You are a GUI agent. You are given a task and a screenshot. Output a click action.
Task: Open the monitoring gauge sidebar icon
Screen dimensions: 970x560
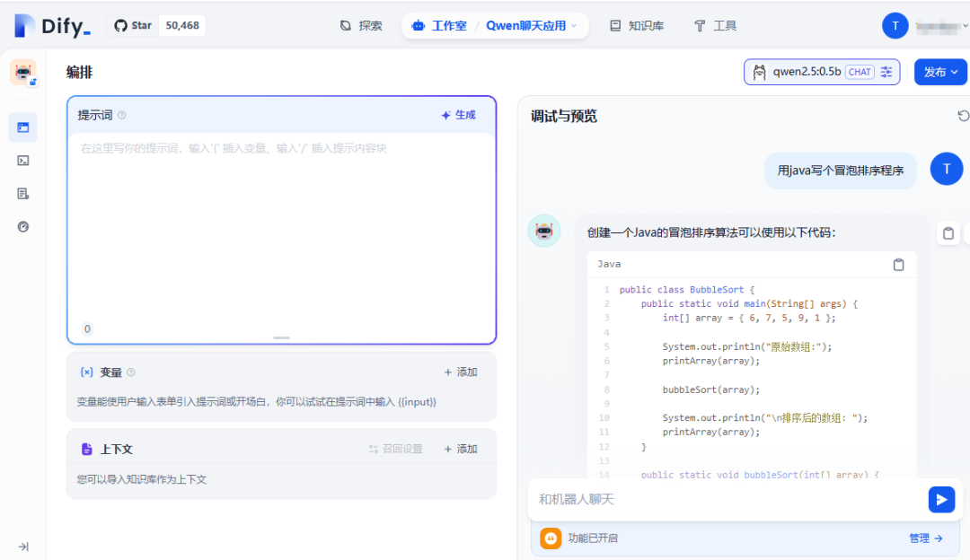[23, 227]
